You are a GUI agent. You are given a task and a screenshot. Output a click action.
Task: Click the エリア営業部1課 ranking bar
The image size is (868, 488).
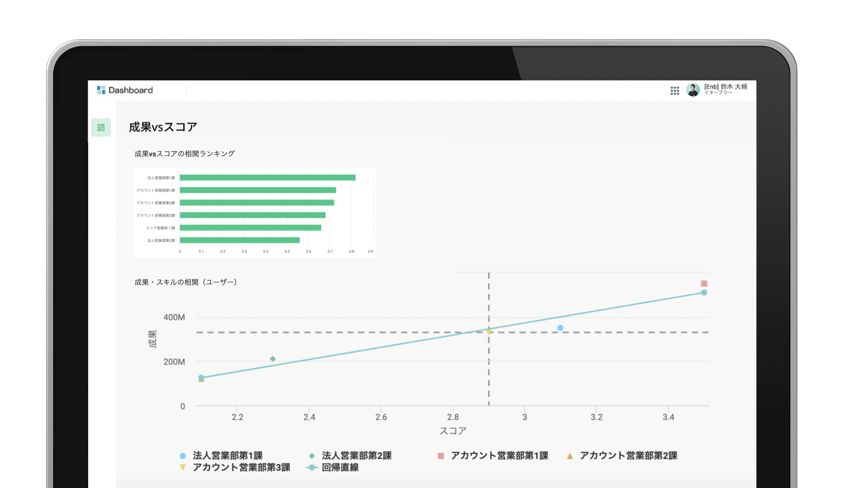click(x=250, y=228)
